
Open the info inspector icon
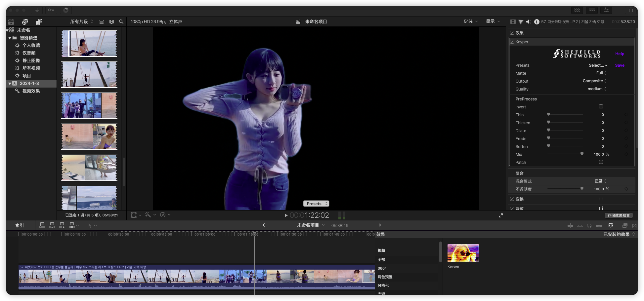point(537,22)
